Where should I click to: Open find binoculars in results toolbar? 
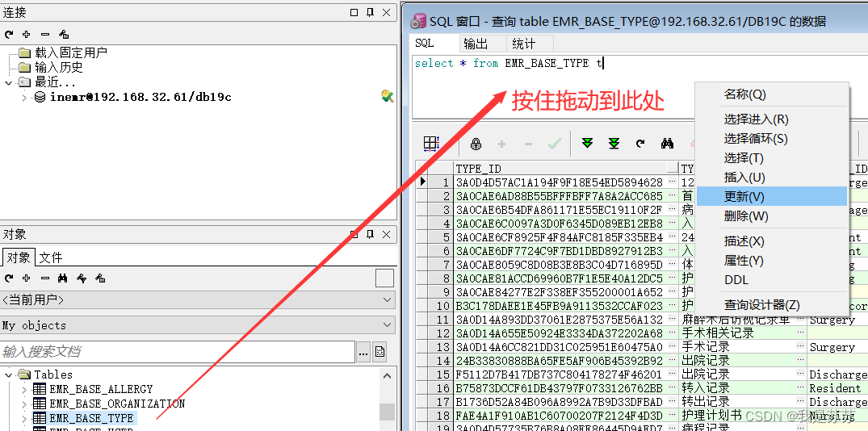pos(667,144)
